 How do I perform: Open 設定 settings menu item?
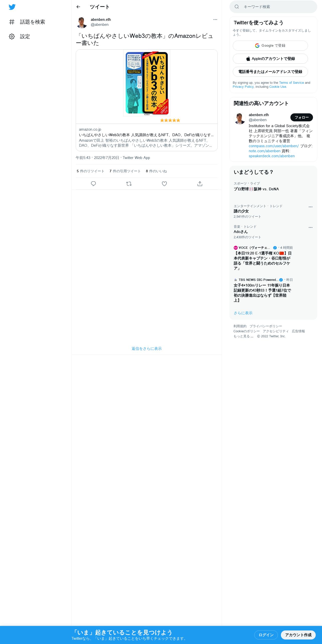20,37
